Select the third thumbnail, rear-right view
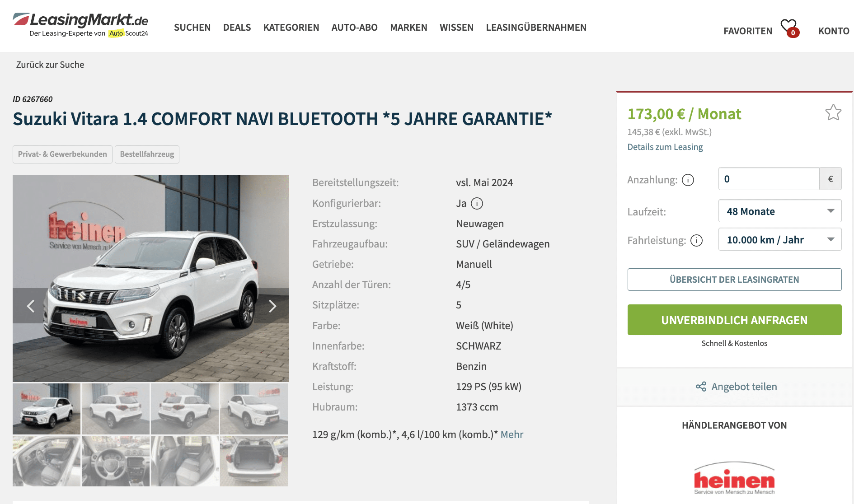The height and width of the screenshot is (504, 854). (x=185, y=409)
